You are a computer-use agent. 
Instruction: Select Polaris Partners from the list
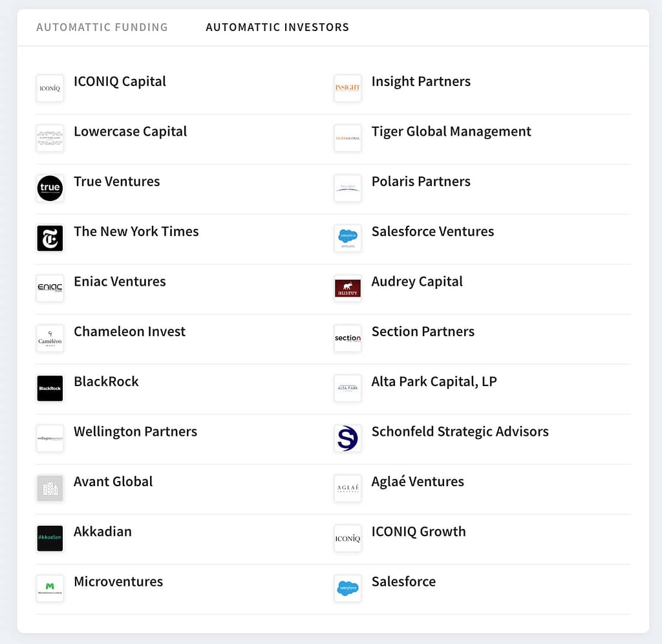(x=421, y=182)
